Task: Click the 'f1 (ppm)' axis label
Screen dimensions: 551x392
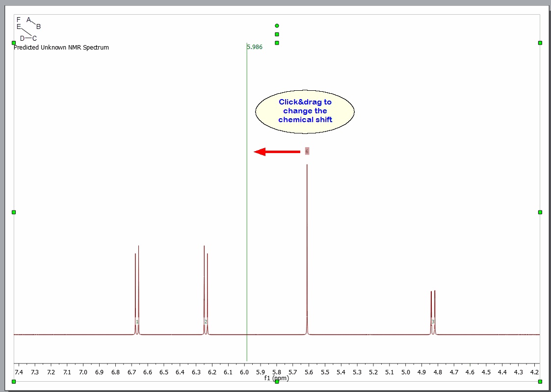Action: (x=277, y=378)
